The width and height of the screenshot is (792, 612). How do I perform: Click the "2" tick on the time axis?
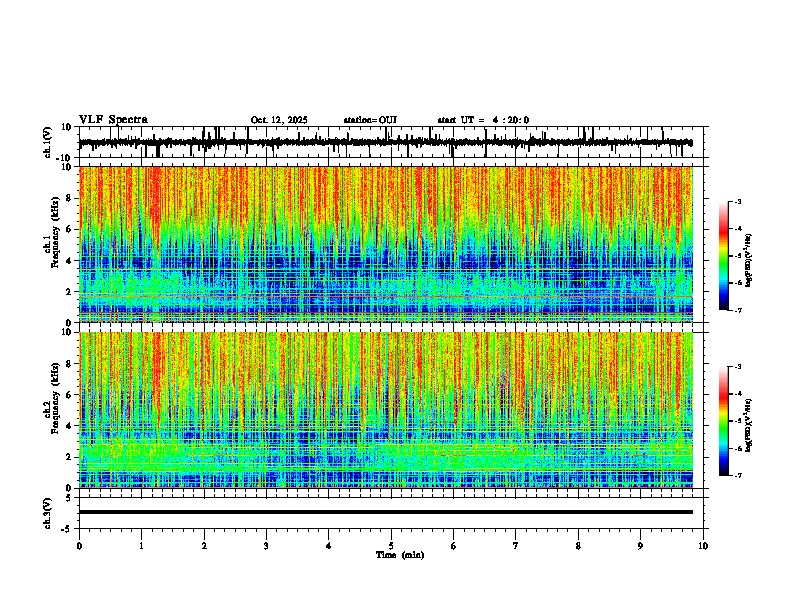click(x=204, y=546)
